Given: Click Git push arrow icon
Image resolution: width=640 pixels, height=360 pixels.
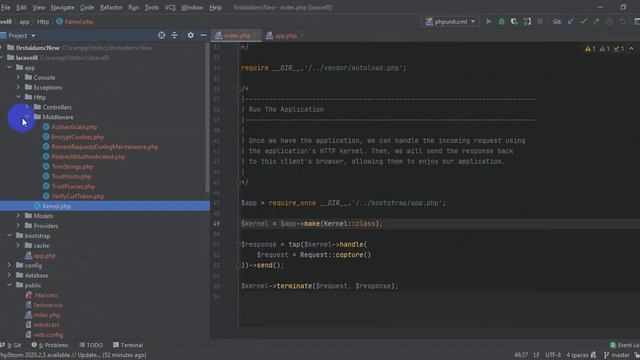Looking at the screenshot, I should [x=596, y=22].
